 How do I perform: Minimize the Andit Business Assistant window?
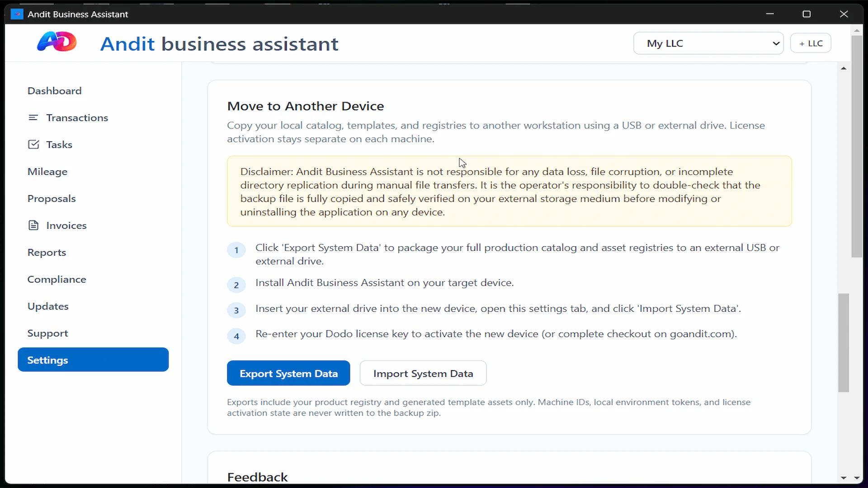point(770,14)
